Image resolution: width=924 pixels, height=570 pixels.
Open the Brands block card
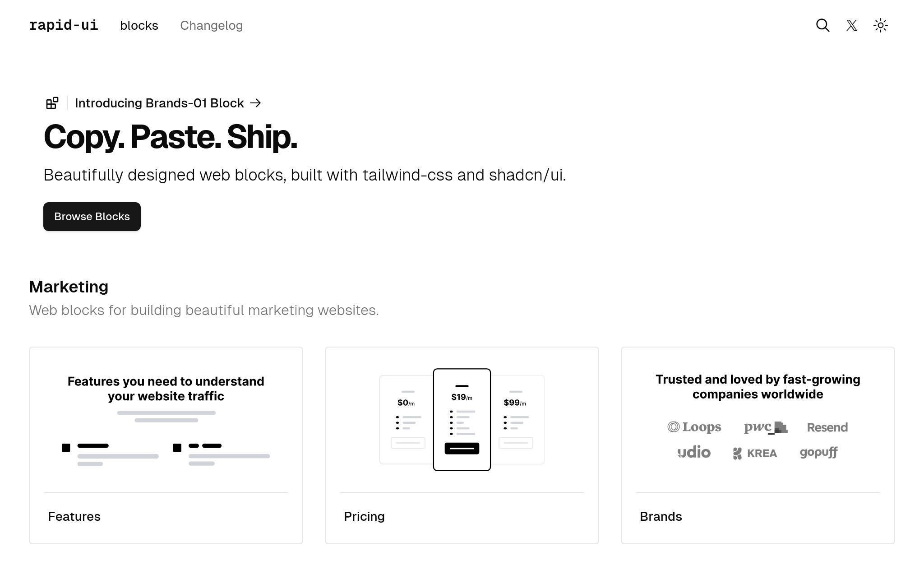click(x=758, y=445)
